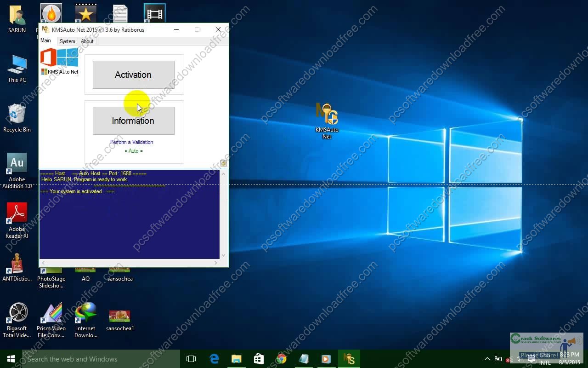Click the notepad-like taskbar icon beside Chrome
Screen dimensions: 588x368
click(x=304, y=359)
